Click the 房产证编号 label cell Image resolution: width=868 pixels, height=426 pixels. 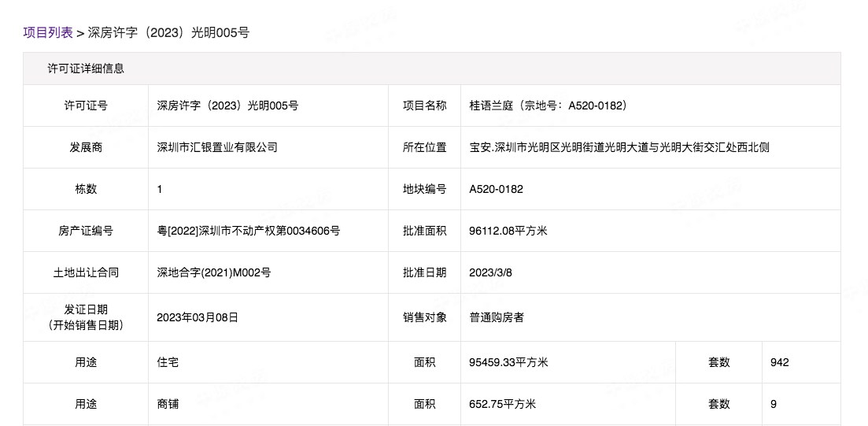pos(86,231)
